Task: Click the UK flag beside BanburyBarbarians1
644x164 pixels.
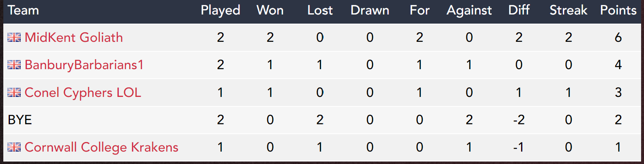Action: pos(14,65)
